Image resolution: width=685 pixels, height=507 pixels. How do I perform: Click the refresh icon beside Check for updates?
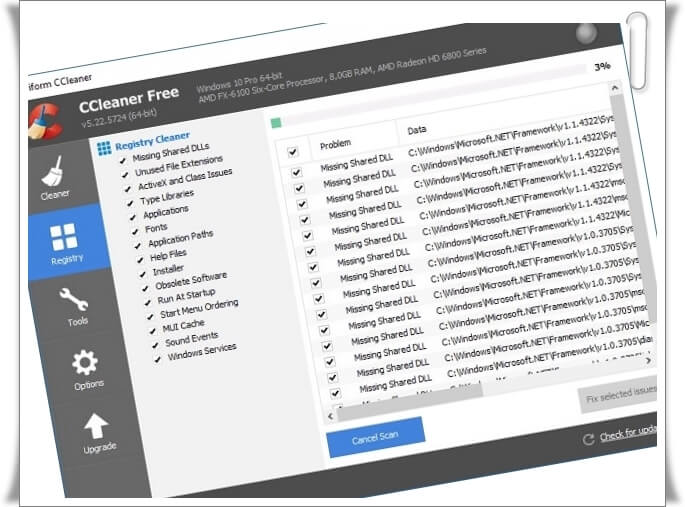pyautogui.click(x=588, y=439)
